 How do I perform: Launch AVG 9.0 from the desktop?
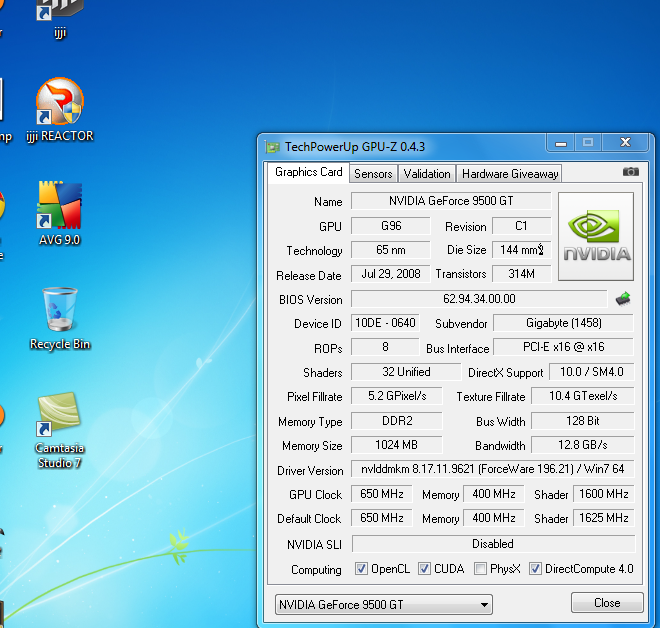60,214
